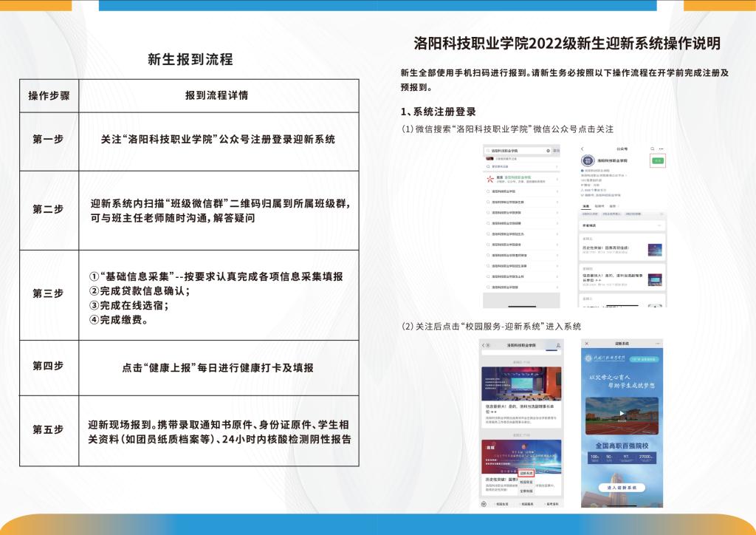Switch to the 消息 tab on the account page
The image size is (756, 535).
click(x=585, y=206)
